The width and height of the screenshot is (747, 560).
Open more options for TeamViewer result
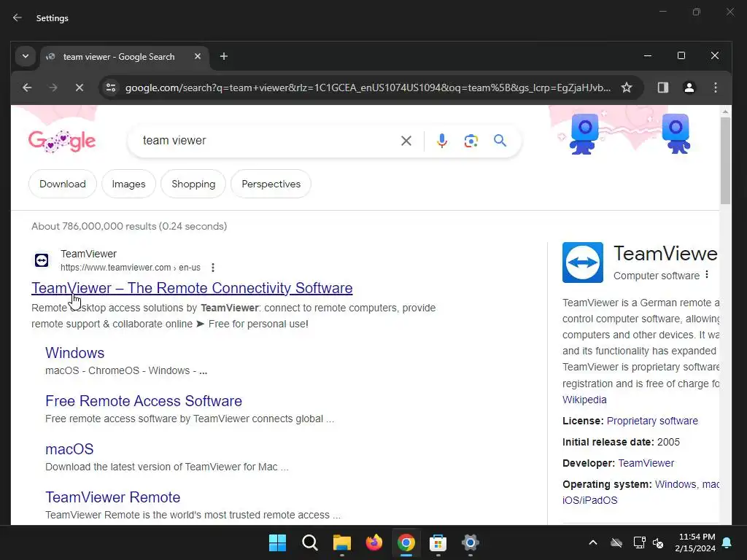tap(213, 268)
